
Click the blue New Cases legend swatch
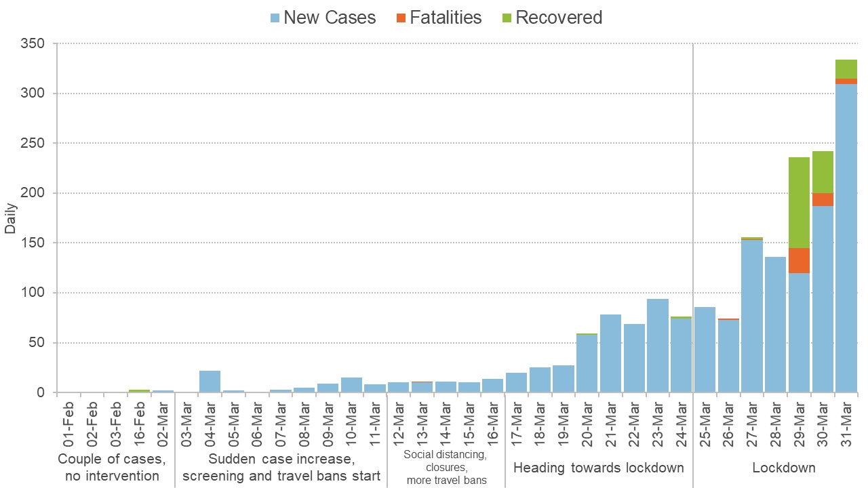273,18
